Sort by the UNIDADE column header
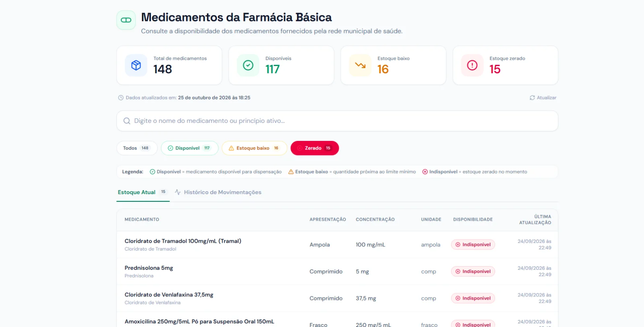 (x=431, y=219)
